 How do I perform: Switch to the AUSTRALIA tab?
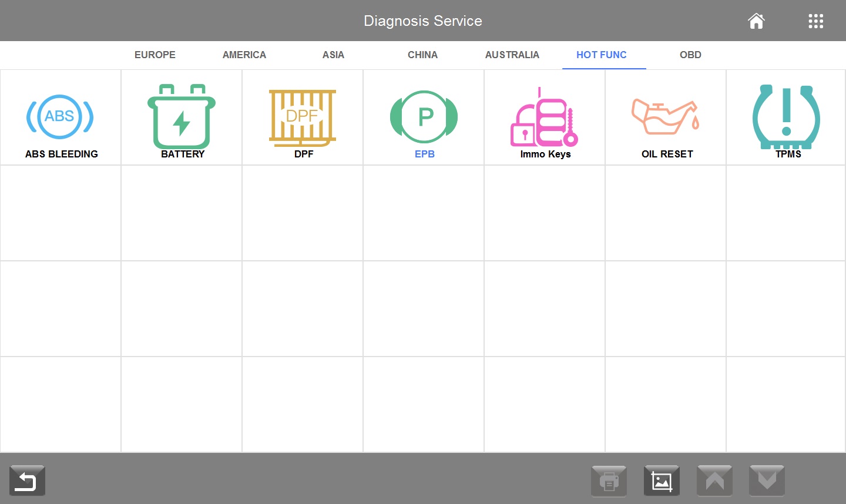(512, 55)
